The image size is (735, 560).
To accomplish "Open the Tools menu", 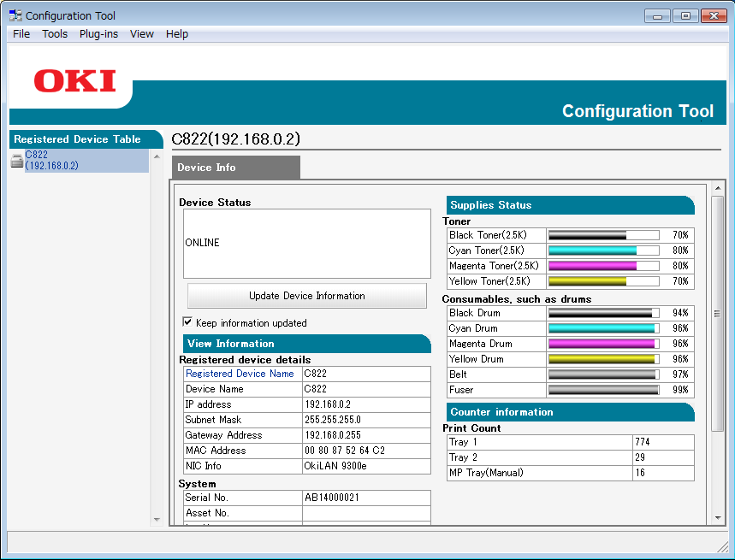I will point(55,34).
